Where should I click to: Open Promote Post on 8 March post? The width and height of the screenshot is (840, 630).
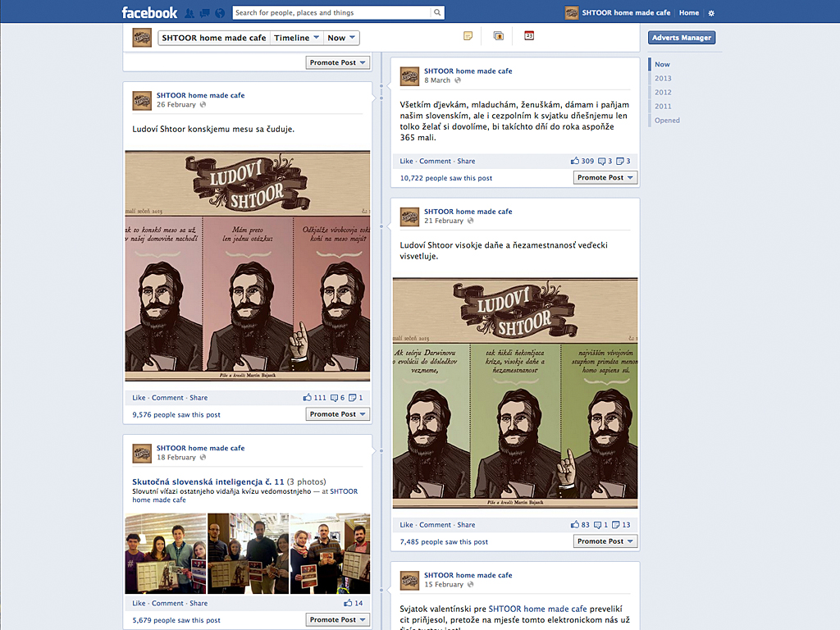tap(605, 177)
